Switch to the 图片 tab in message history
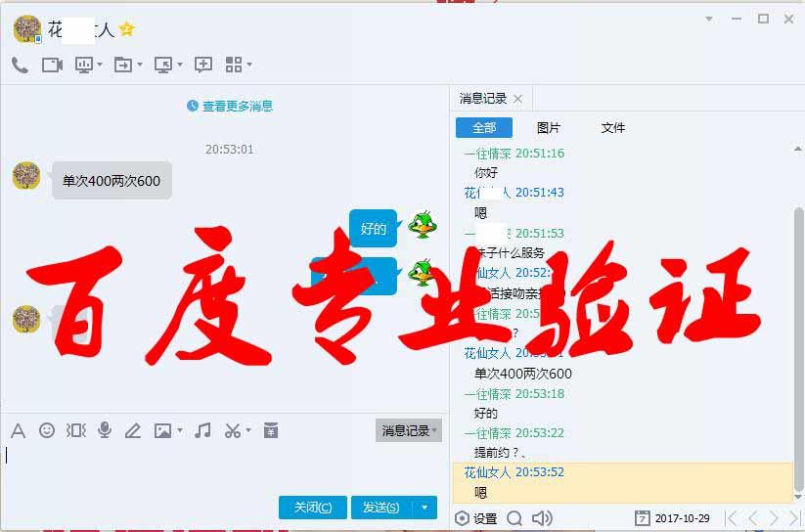Image resolution: width=805 pixels, height=532 pixels. tap(549, 128)
